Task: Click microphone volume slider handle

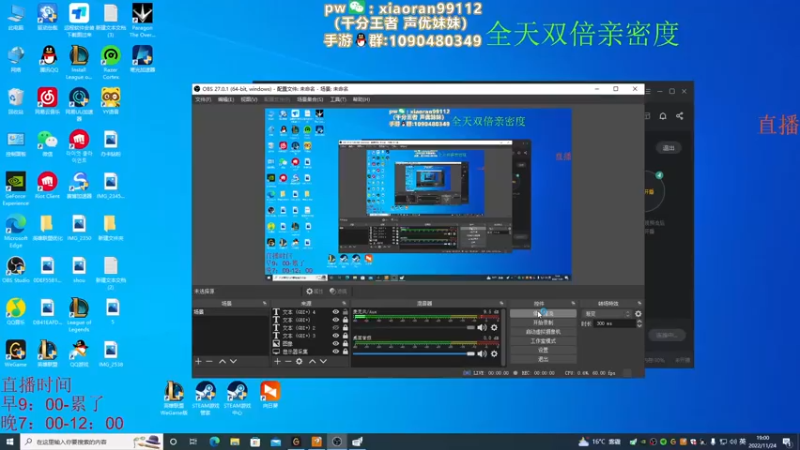Action: [x=470, y=328]
